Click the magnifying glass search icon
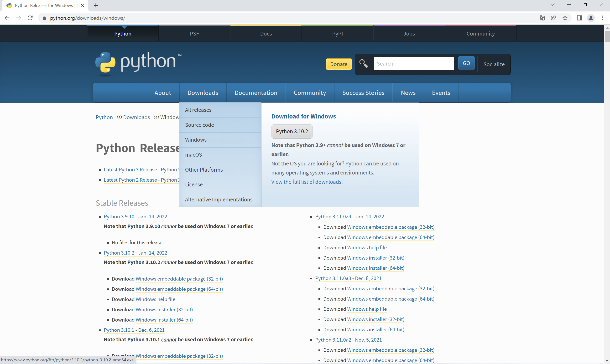 coord(364,64)
